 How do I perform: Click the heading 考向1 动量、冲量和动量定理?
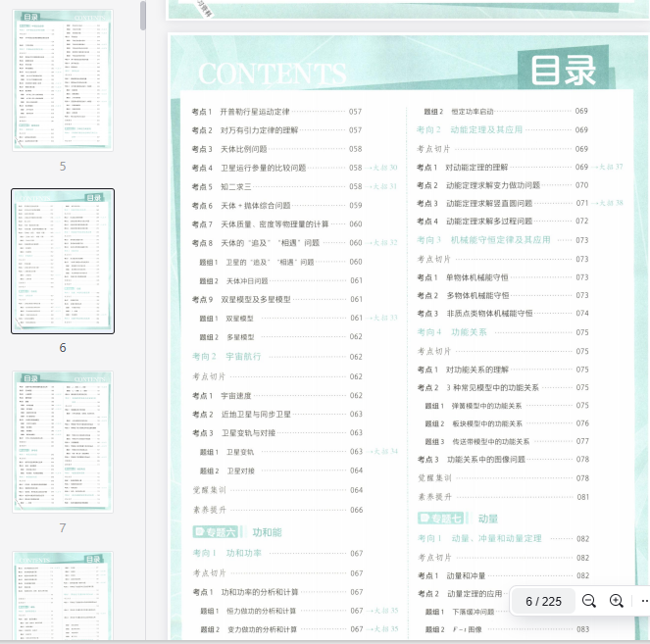pos(479,538)
